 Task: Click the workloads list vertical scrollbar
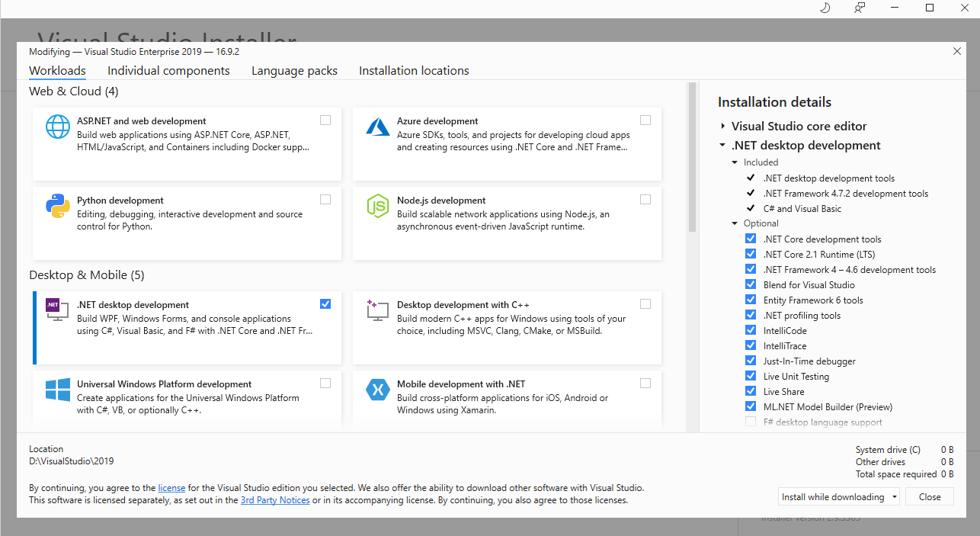pyautogui.click(x=692, y=157)
